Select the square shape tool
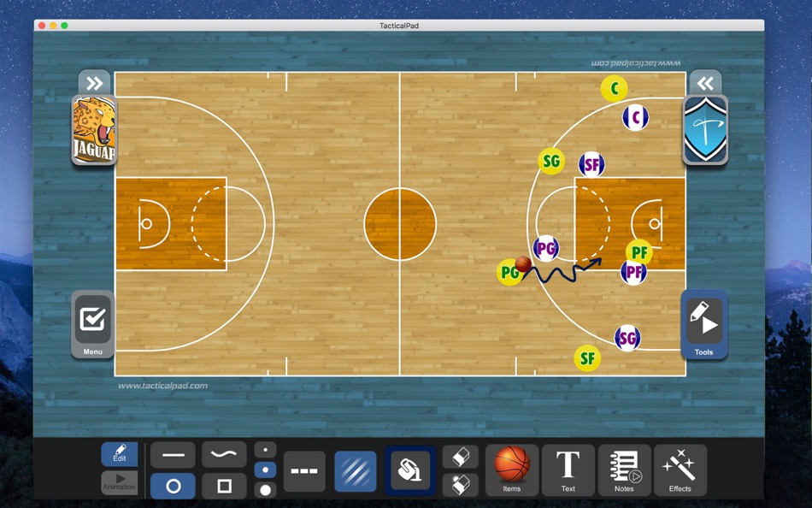The image size is (812, 508). click(223, 486)
